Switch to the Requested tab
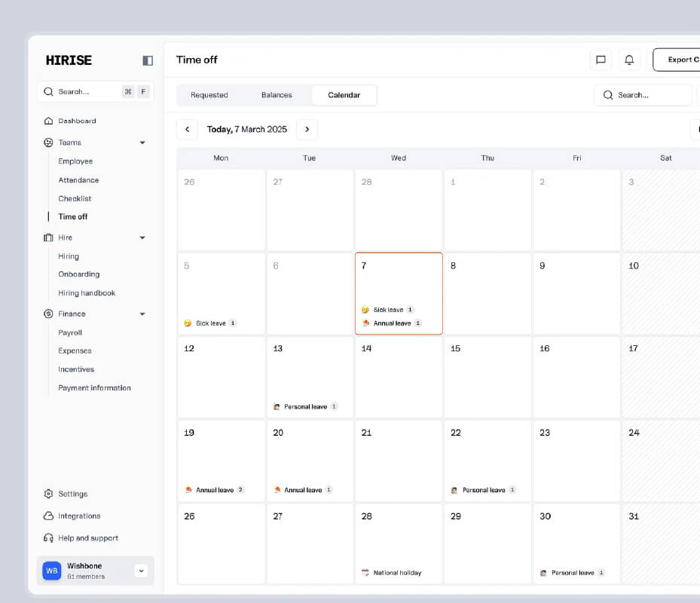Screen dimensions: 700x603 point(209,95)
